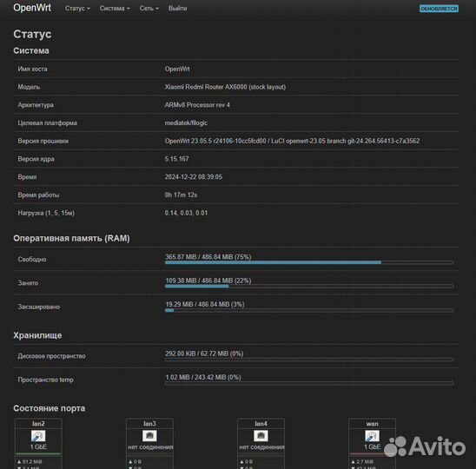Click the Занято memory progress bar
The height and width of the screenshot is (469, 476).
pyautogui.click(x=309, y=286)
